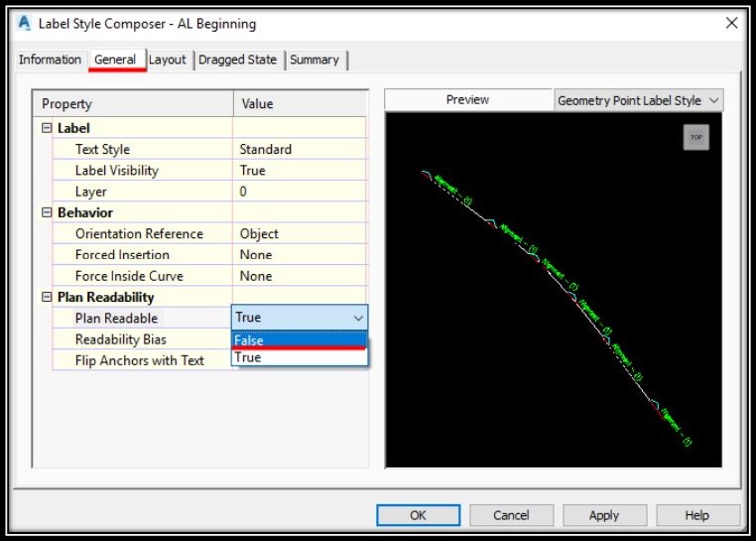
Task: Collapse the Plan Readability property group
Action: pos(47,297)
